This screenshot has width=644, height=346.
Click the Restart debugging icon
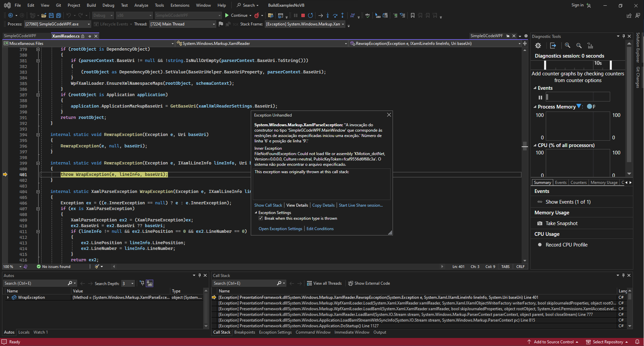310,15
